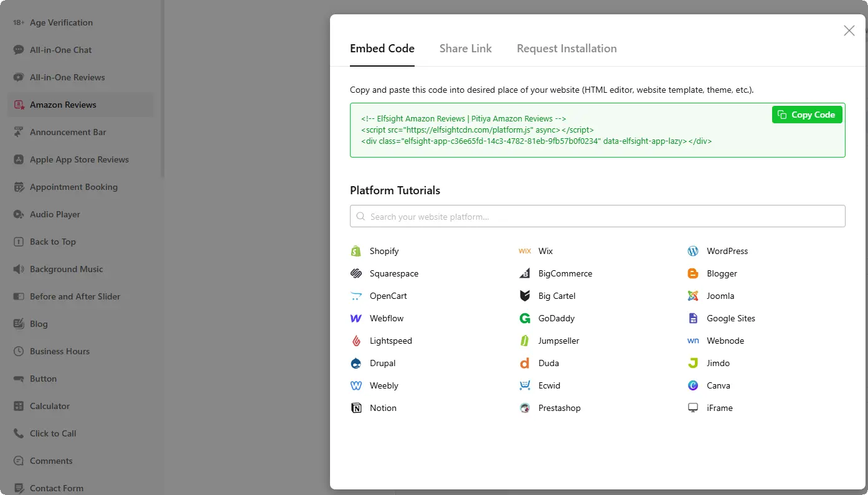
Task: Click the Back to Top sidebar icon
Action: (x=19, y=242)
